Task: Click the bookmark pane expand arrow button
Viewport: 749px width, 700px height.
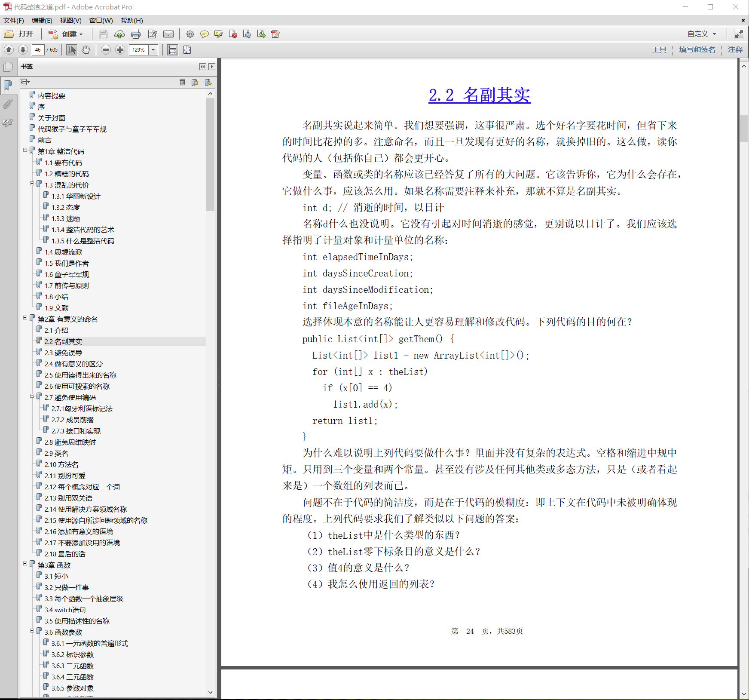Action: pos(212,66)
